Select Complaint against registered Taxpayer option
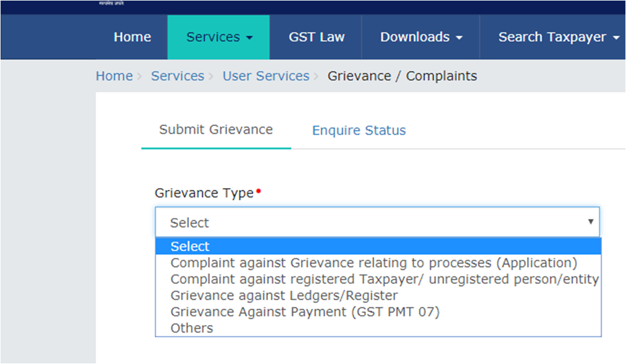The image size is (626, 364). [x=384, y=279]
